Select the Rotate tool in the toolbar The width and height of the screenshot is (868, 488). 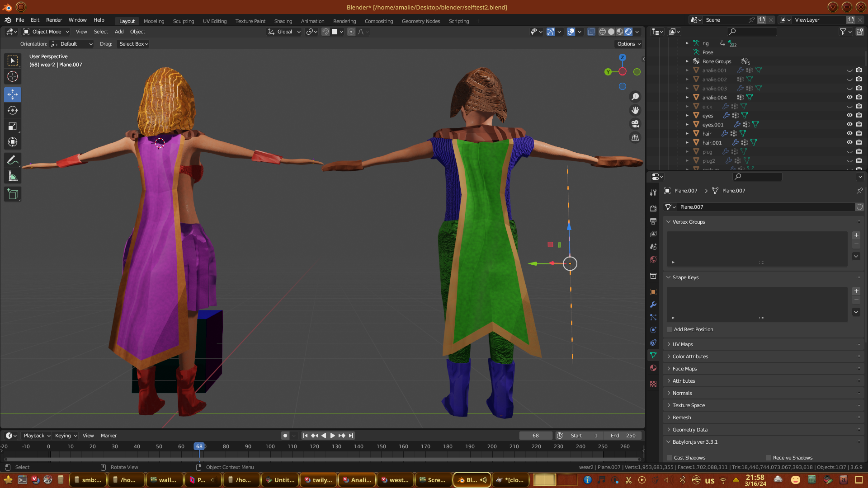tap(13, 111)
